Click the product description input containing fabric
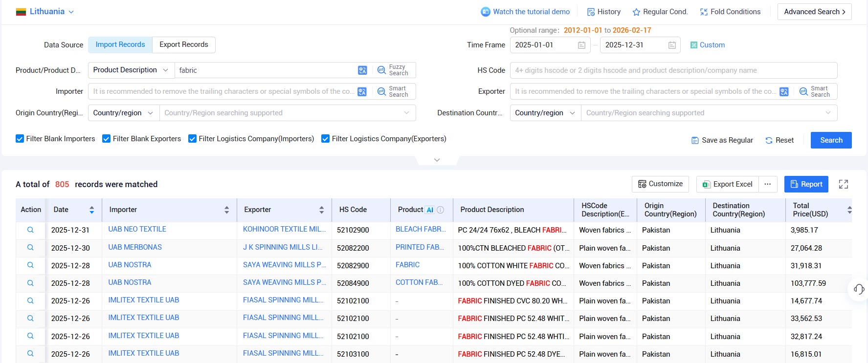868x363 pixels. [x=266, y=70]
